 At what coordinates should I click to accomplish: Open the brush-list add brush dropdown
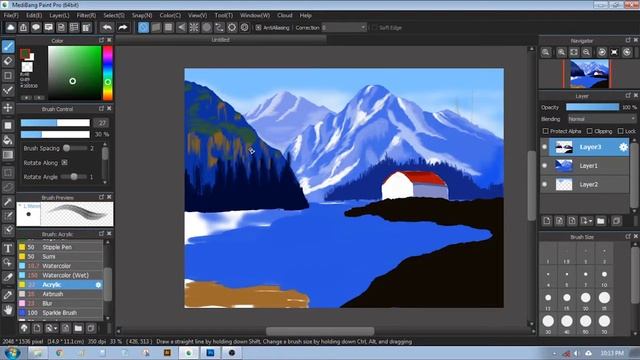pyautogui.click(x=51, y=328)
